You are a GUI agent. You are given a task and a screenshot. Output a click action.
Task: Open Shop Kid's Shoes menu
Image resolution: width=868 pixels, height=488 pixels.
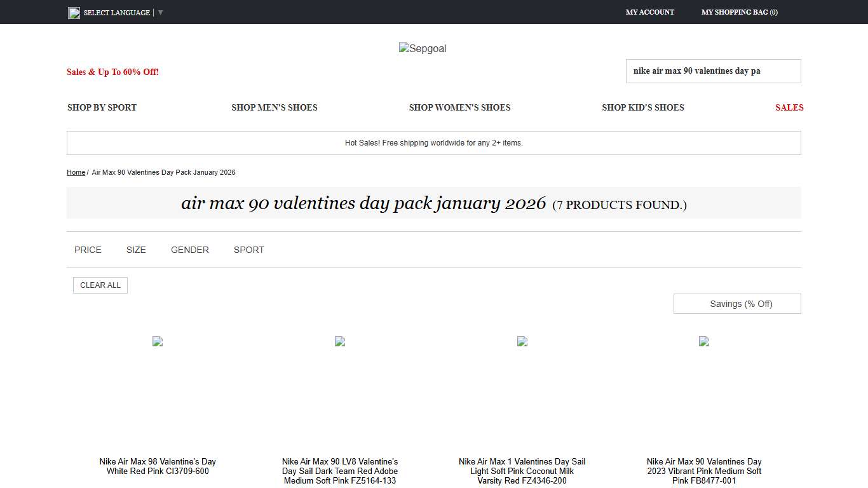(642, 107)
